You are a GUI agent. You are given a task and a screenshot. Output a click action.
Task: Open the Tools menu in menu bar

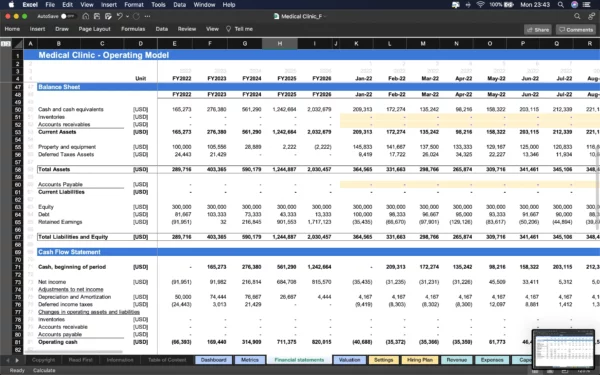point(158,5)
